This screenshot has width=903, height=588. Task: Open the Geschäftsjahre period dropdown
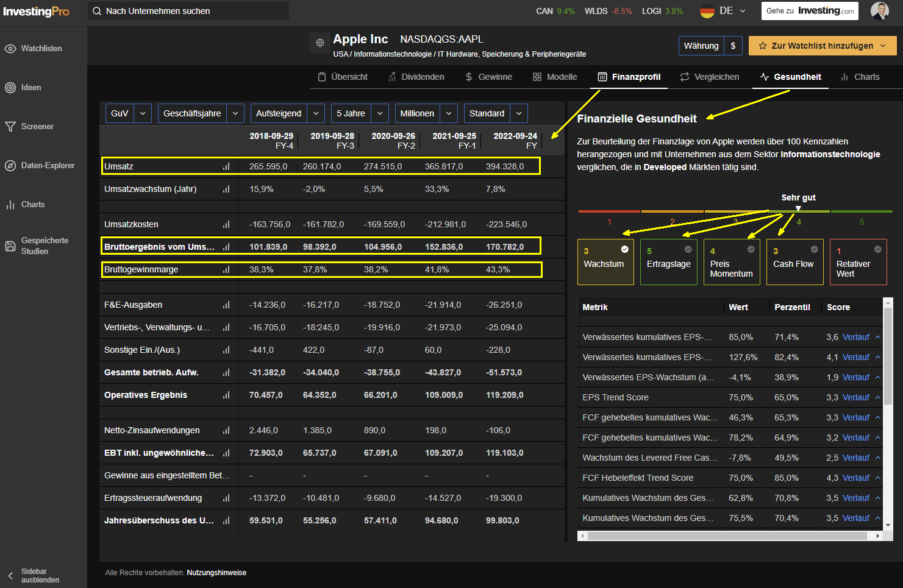[x=201, y=113]
